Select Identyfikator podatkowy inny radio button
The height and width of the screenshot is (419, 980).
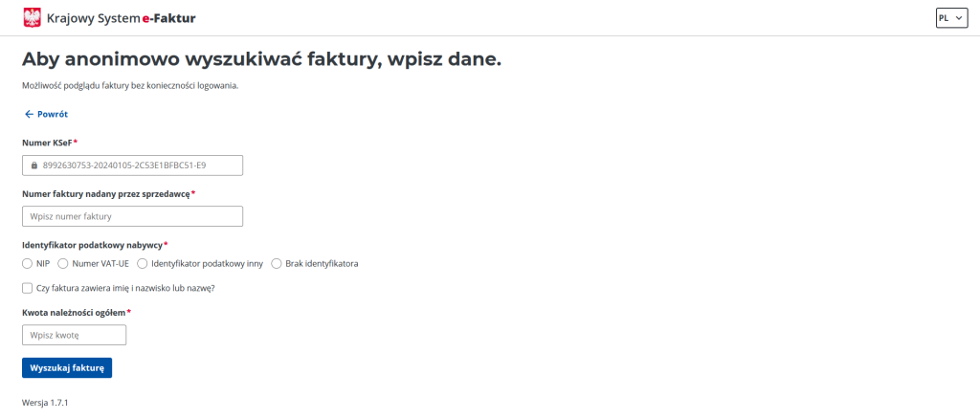142,263
